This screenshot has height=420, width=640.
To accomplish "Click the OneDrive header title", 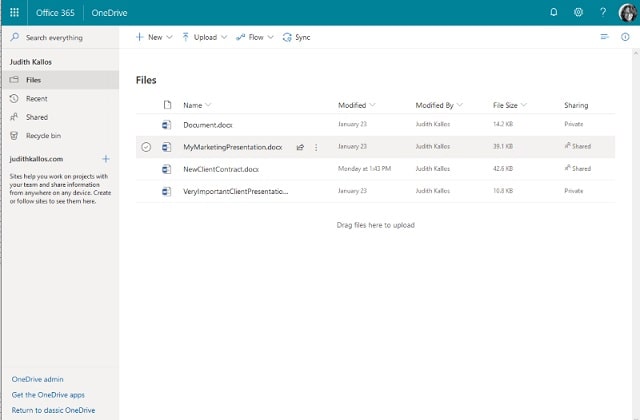I will coord(109,13).
